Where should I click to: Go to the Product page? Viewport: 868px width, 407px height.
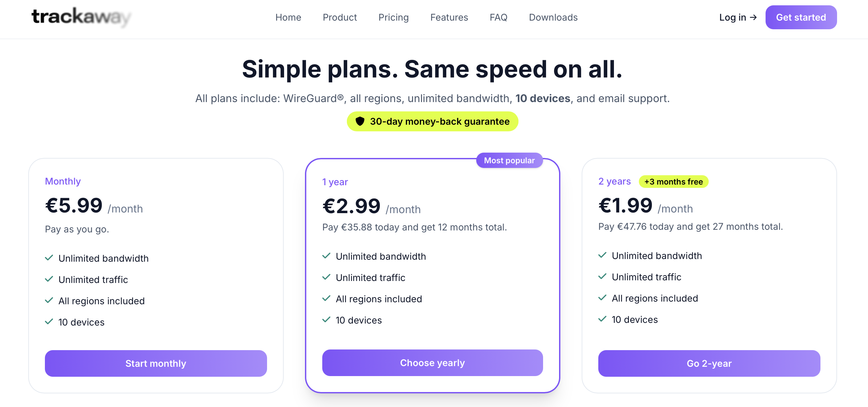coord(340,17)
